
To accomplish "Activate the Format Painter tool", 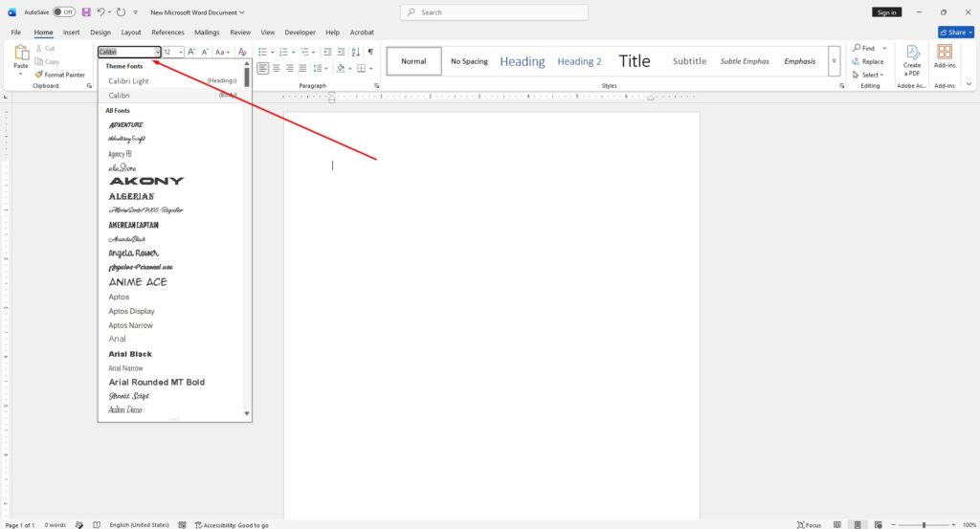I will (60, 75).
